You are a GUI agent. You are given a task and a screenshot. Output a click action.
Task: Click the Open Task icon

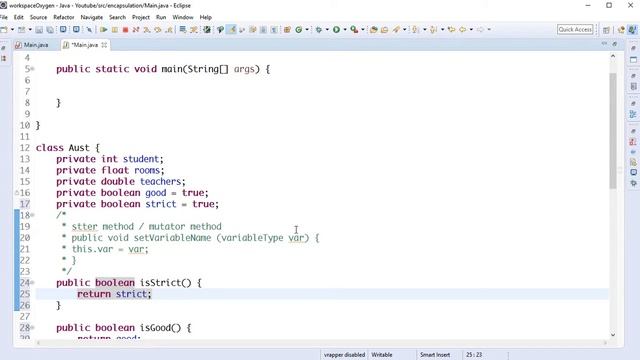[384, 29]
